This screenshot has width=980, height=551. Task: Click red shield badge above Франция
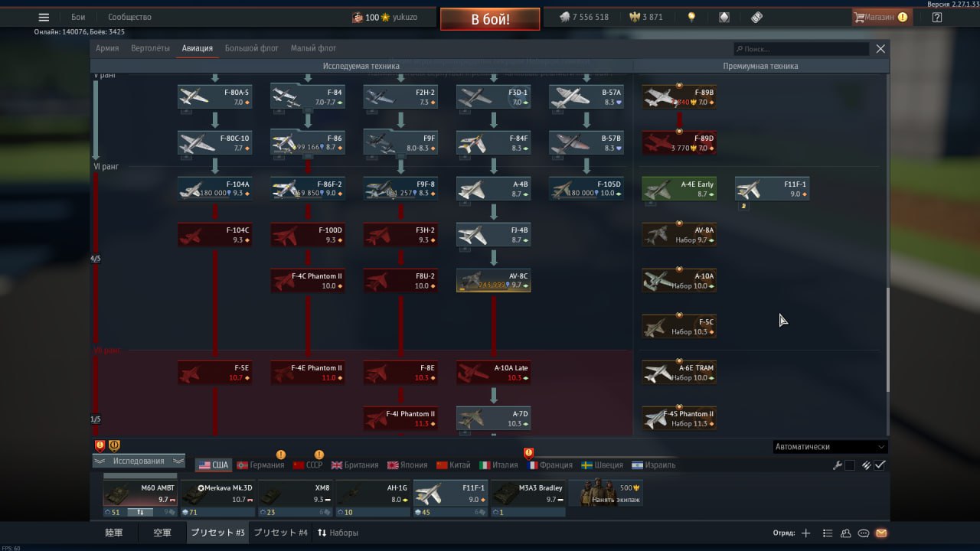coord(528,453)
